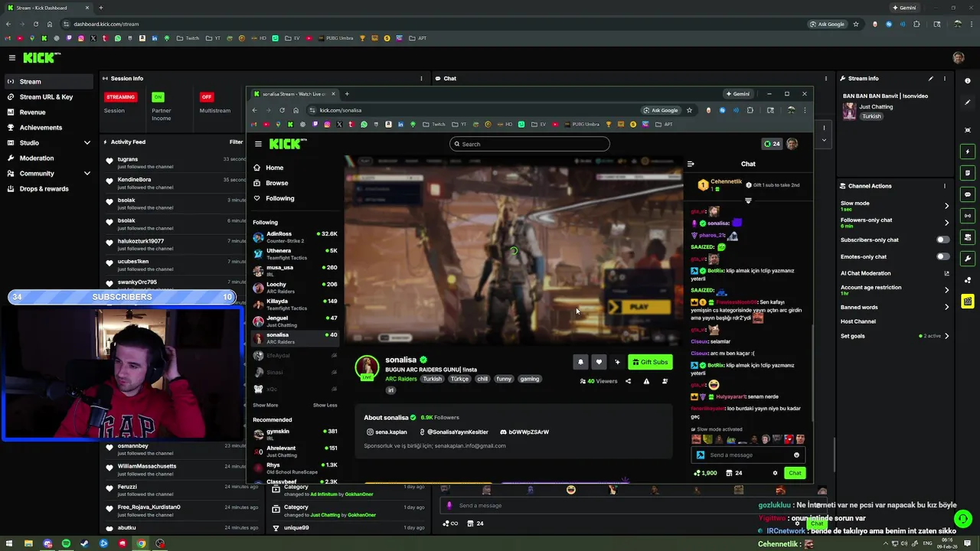
Task: Click the Turkish tag in Stream info
Action: click(x=871, y=116)
